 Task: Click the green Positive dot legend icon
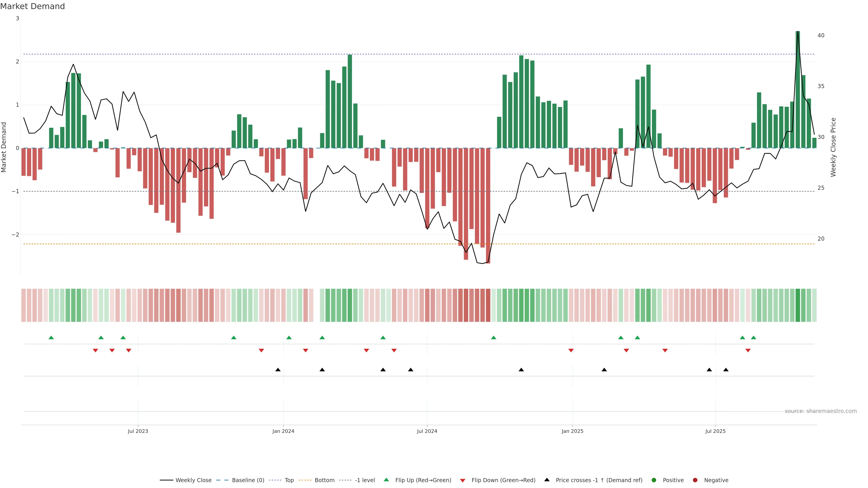click(x=654, y=480)
